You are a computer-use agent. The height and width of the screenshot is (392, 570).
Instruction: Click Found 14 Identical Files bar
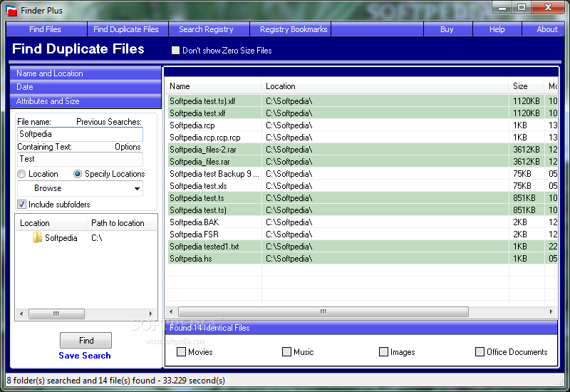click(361, 328)
